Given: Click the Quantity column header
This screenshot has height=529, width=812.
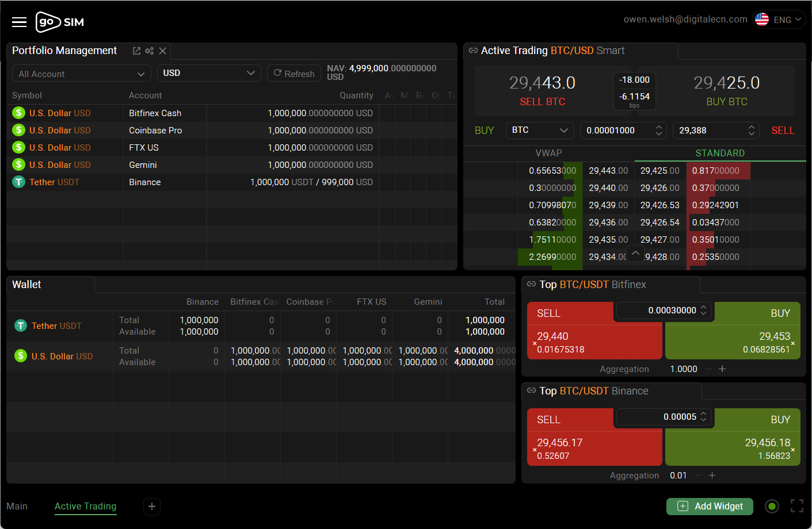Looking at the screenshot, I should tap(356, 95).
